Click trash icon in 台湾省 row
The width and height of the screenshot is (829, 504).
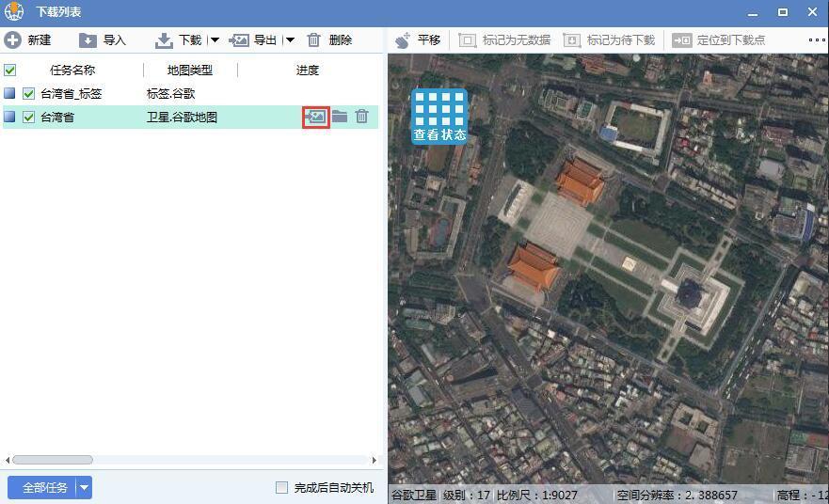[361, 117]
